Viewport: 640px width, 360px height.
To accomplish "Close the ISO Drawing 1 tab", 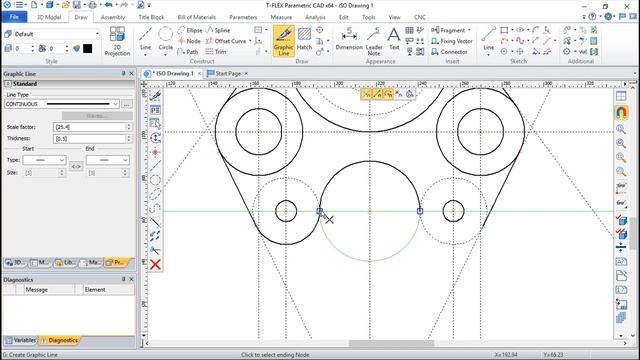I will 199,73.
